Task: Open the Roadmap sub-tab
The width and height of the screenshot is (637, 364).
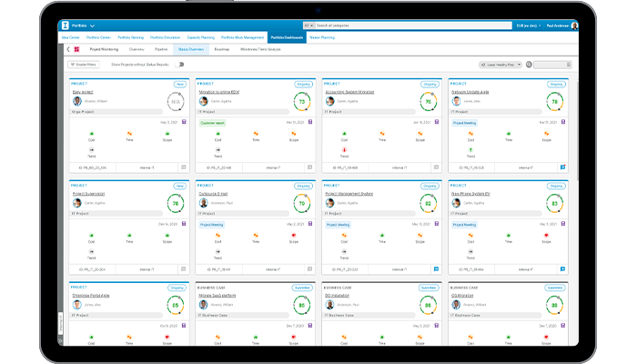Action: (222, 49)
